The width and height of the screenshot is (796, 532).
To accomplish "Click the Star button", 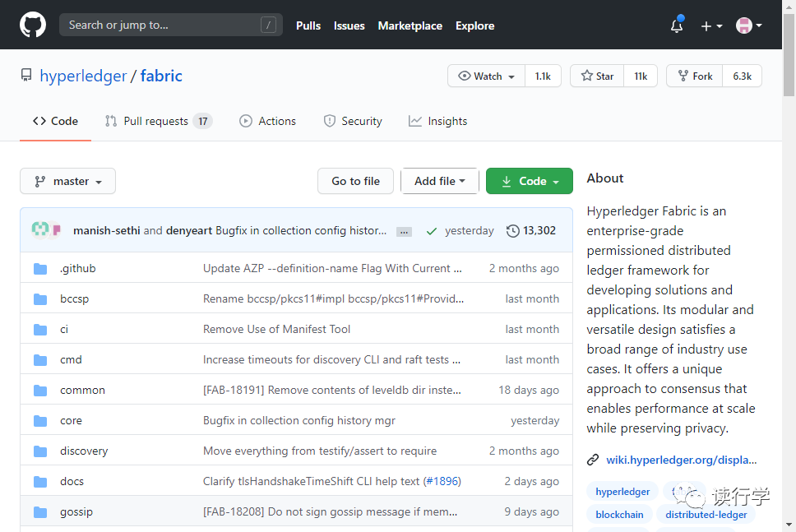I will pyautogui.click(x=597, y=76).
